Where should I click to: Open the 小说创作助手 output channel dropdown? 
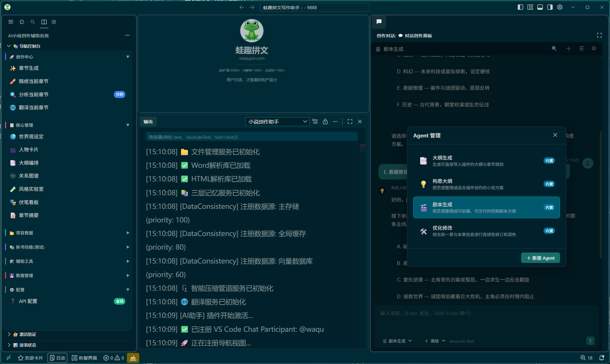[x=277, y=122]
